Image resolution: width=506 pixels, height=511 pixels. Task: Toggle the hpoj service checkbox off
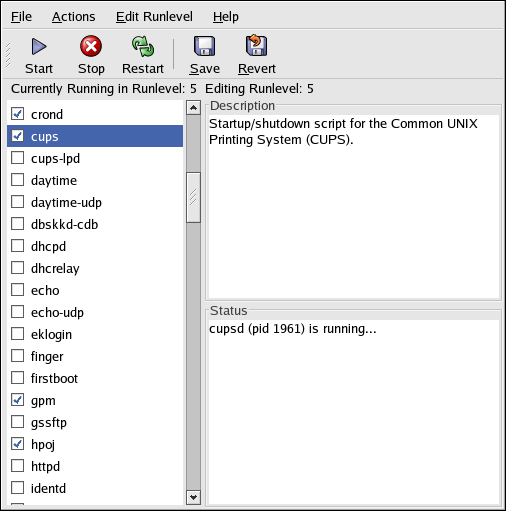pos(17,444)
